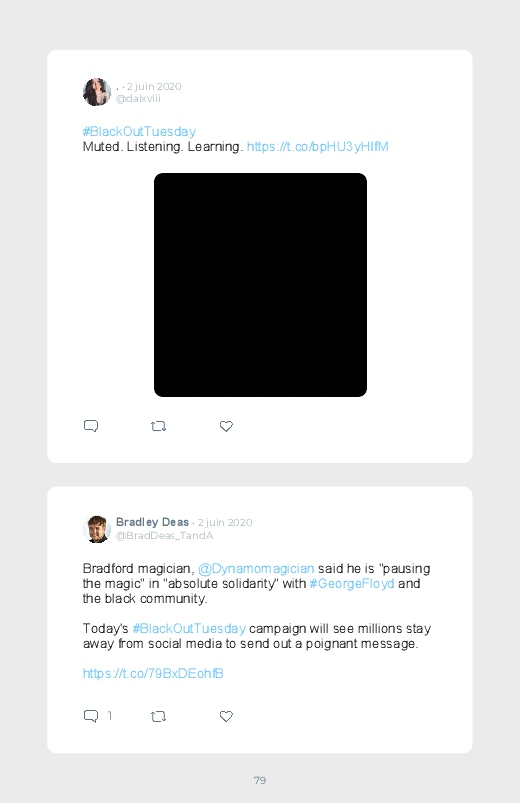Viewport: 520px width, 803px height.
Task: Follow the t.co/79BxDEohfB link
Action: pos(153,673)
